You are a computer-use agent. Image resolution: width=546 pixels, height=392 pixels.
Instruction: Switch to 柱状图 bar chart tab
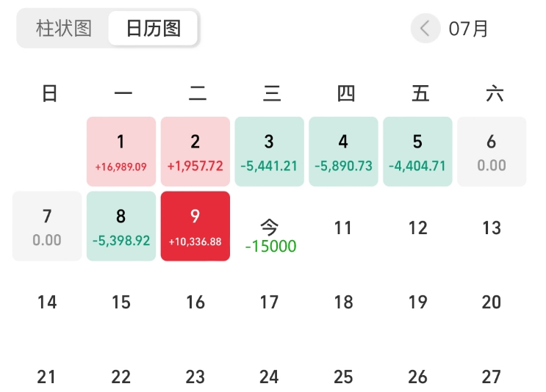click(x=64, y=28)
